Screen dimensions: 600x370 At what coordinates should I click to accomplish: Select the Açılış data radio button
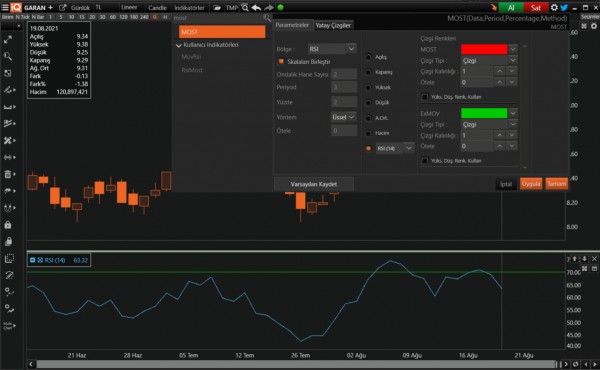click(x=368, y=57)
